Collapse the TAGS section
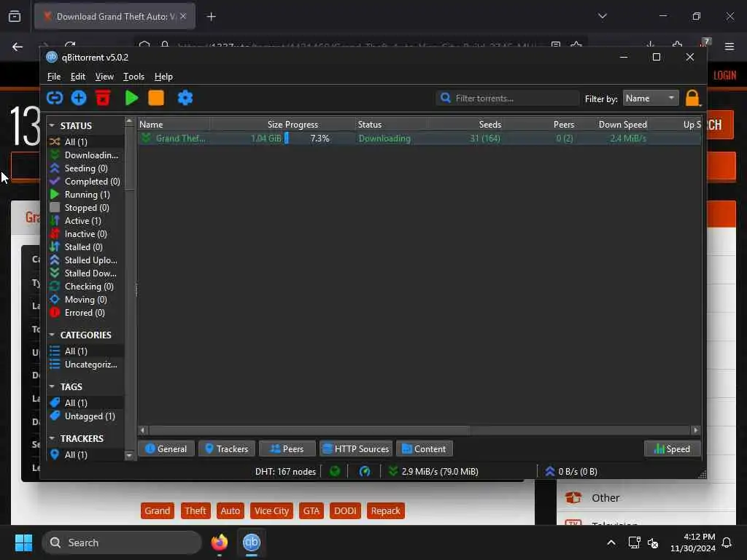The width and height of the screenshot is (747, 560). (x=52, y=386)
